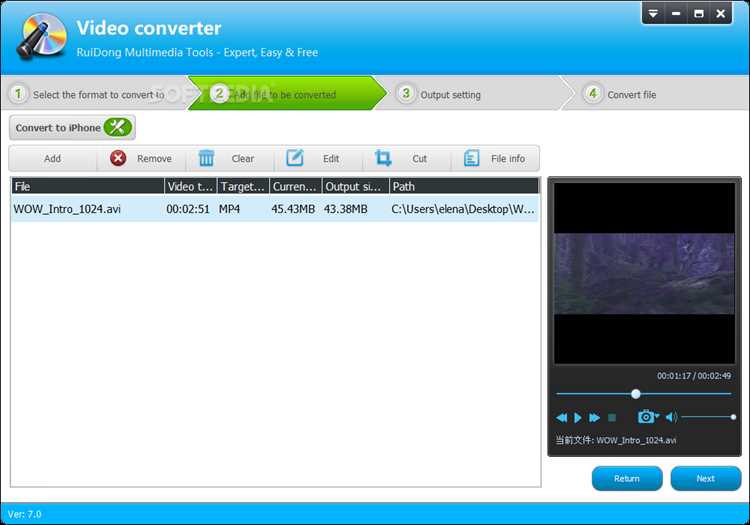Click the Convert to iPhone button
750x525 pixels.
point(72,128)
